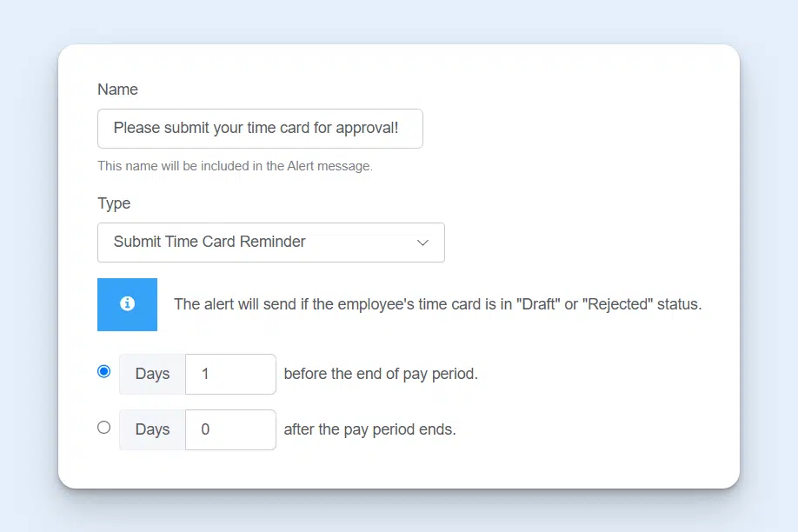Choose the "after the pay period ends" option

click(x=104, y=428)
